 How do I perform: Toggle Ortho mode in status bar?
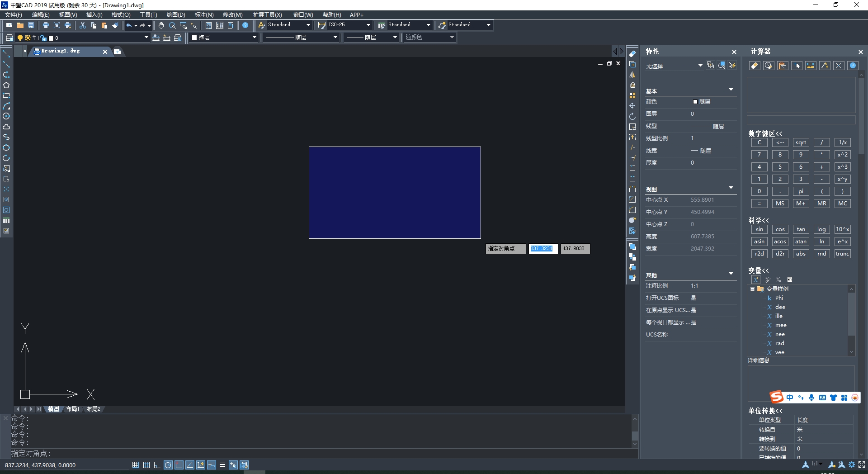(x=157, y=465)
